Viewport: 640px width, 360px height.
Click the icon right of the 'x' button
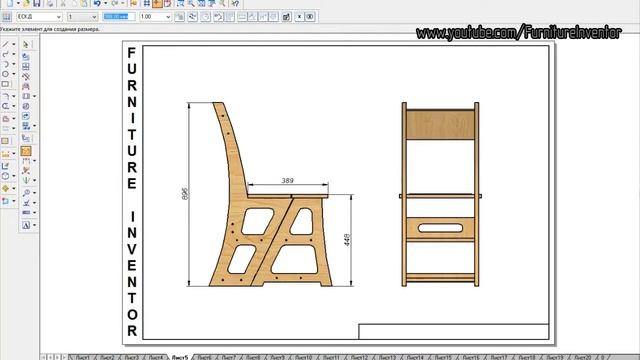[x=310, y=17]
